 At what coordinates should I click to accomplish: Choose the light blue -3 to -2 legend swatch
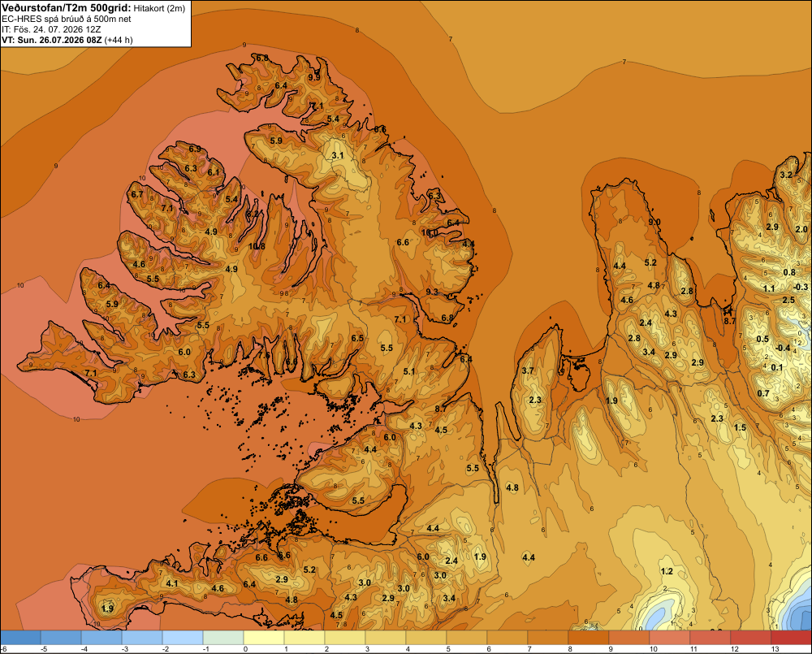tap(142, 637)
